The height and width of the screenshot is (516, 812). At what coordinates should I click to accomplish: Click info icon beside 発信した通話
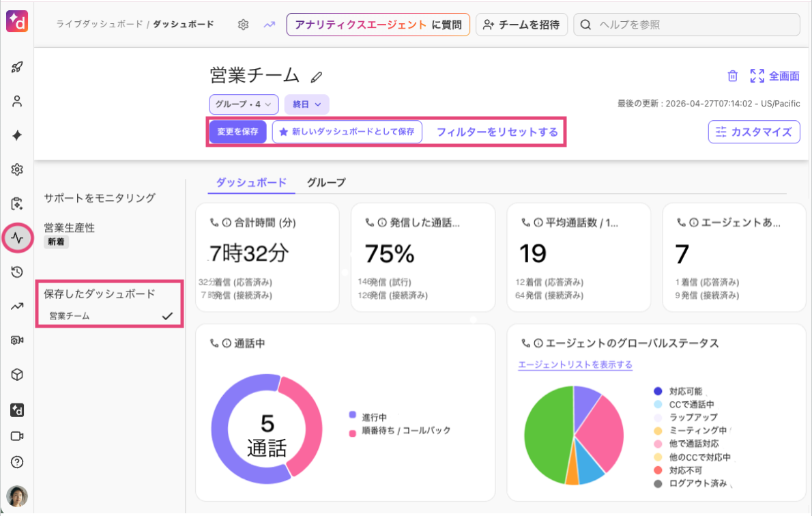pos(382,223)
